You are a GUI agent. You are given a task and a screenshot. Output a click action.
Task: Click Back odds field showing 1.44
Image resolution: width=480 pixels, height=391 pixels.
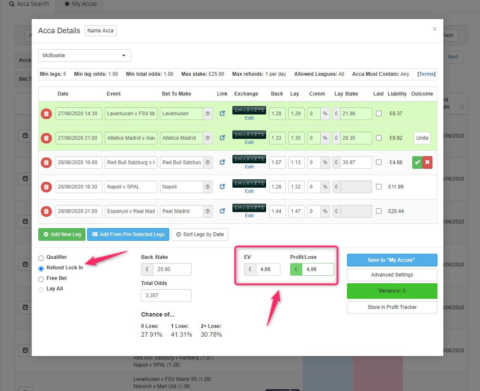[277, 211]
